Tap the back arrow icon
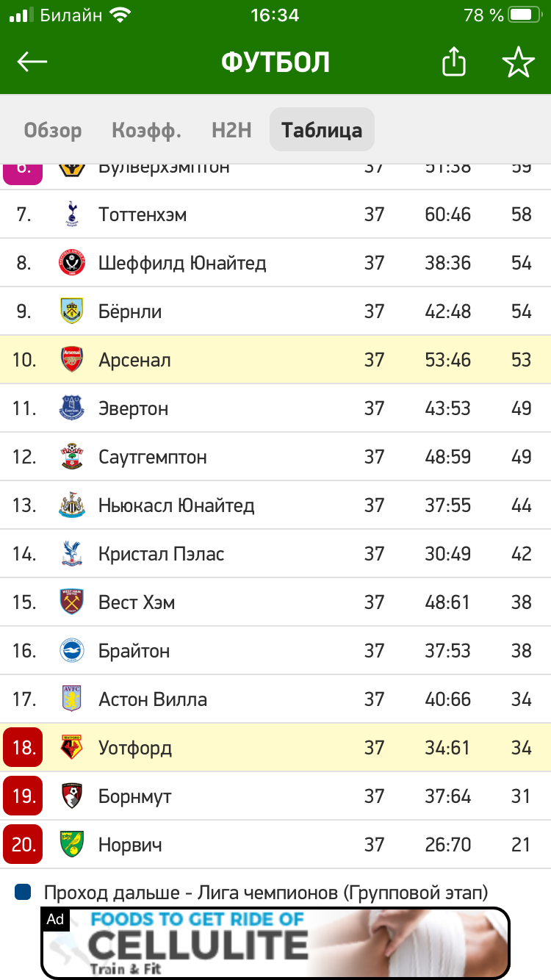 (x=32, y=62)
